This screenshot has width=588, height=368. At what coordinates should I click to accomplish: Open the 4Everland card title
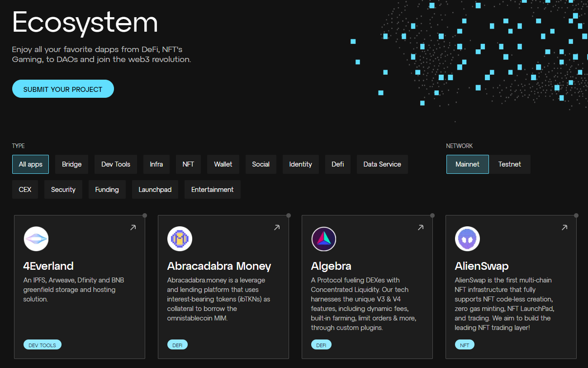tap(48, 266)
